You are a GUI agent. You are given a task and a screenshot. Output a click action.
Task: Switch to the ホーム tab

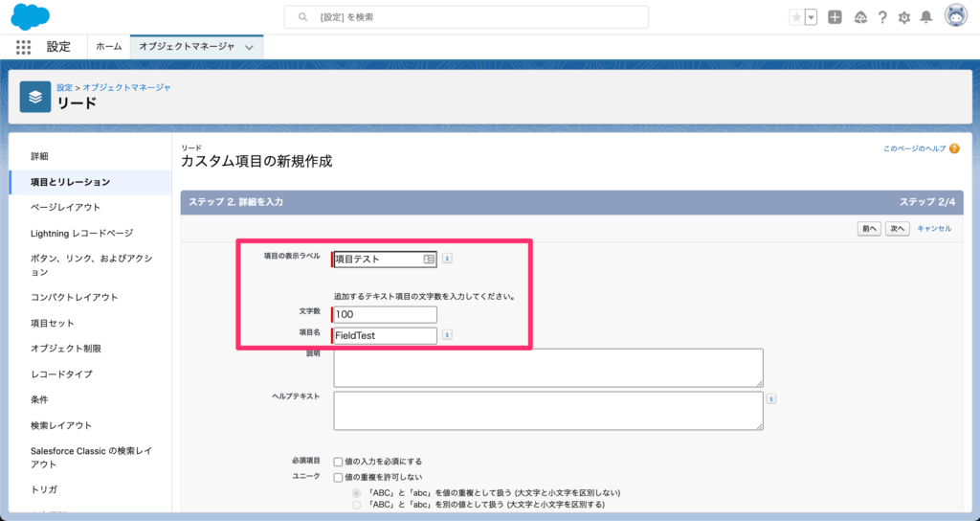tap(109, 46)
